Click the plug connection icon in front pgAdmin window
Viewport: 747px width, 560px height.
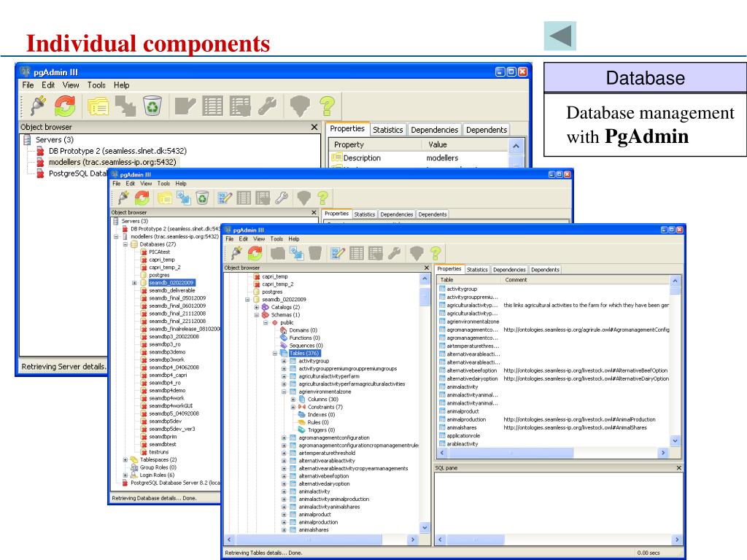pyautogui.click(x=236, y=253)
